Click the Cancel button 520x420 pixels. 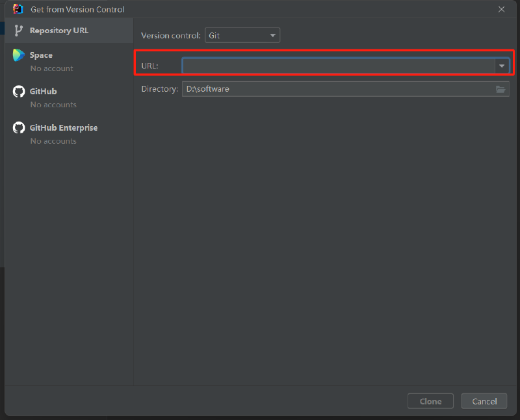point(484,401)
